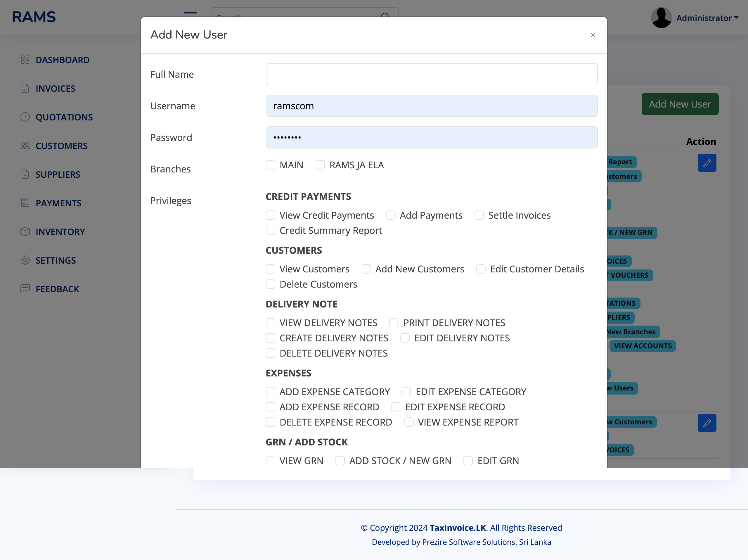Viewport: 748px width, 560px height.
Task: Click into the Full Name field
Action: (432, 75)
